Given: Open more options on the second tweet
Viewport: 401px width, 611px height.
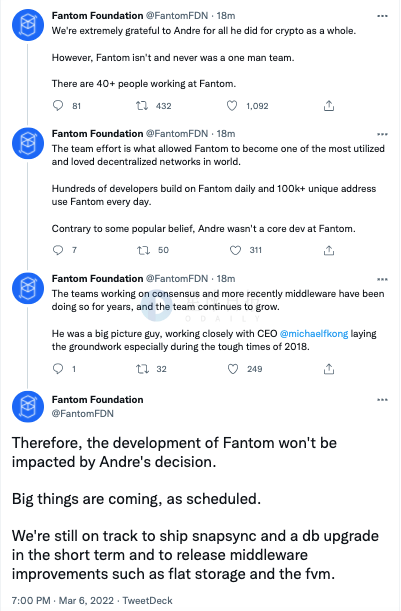Looking at the screenshot, I should 382,134.
